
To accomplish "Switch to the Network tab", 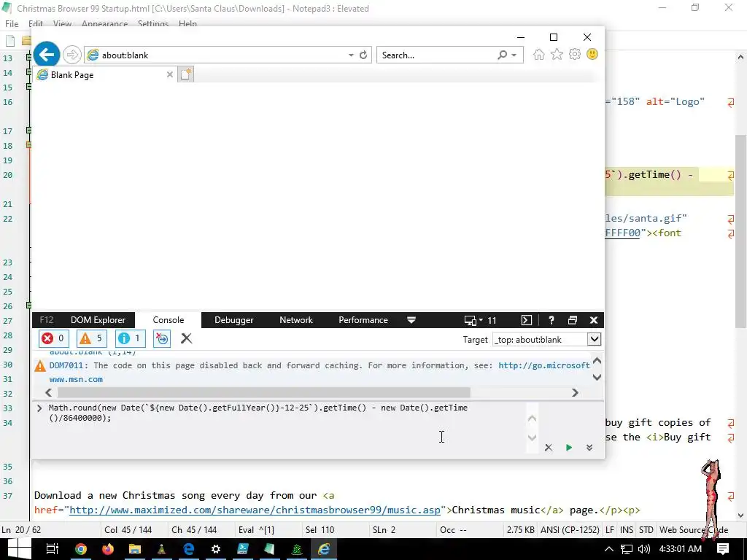I will click(296, 320).
